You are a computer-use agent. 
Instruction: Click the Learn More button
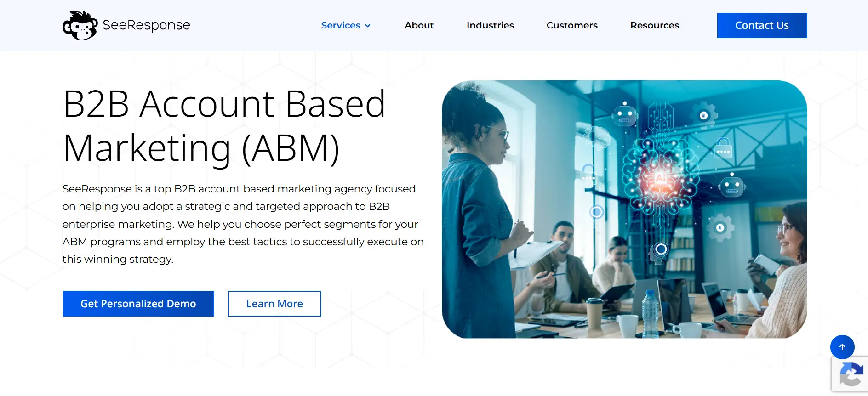coord(274,304)
